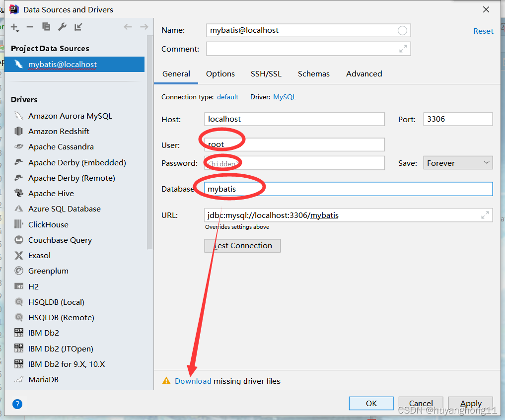Select MariaDB driver entry
Viewport: 505px width, 420px height.
(43, 379)
